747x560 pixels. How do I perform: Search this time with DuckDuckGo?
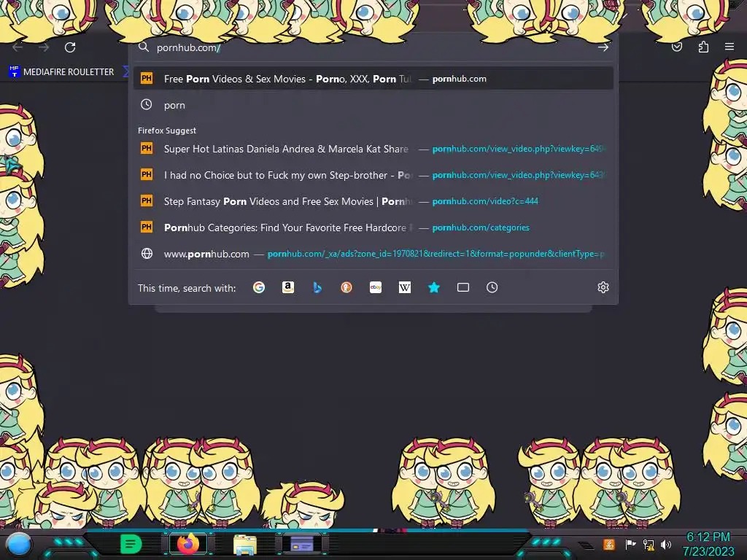[x=347, y=287]
